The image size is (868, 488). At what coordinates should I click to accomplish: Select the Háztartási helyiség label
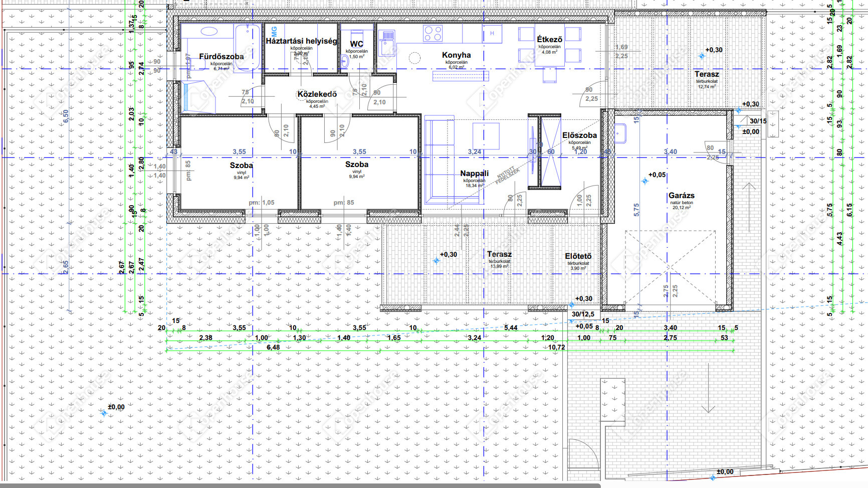pyautogui.click(x=301, y=41)
